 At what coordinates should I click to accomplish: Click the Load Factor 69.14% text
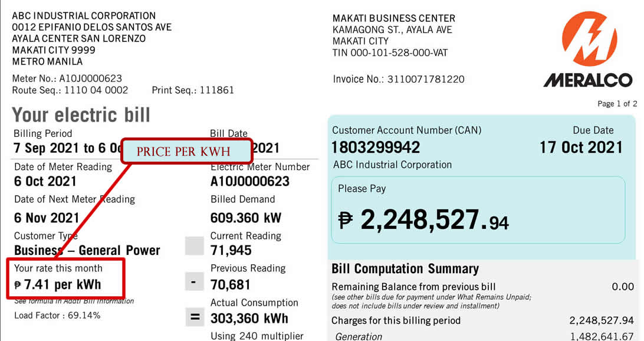[x=57, y=315]
